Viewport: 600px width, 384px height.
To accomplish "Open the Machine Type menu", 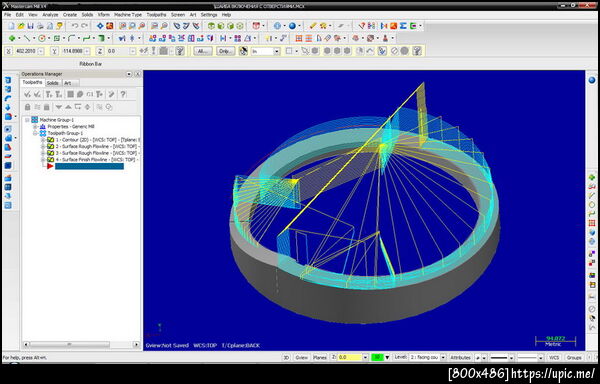I will point(128,15).
